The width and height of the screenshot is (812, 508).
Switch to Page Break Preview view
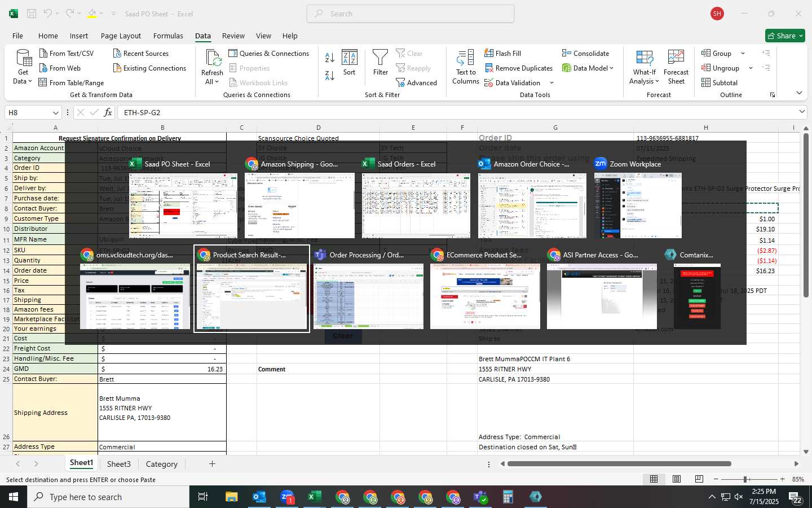[699, 479]
